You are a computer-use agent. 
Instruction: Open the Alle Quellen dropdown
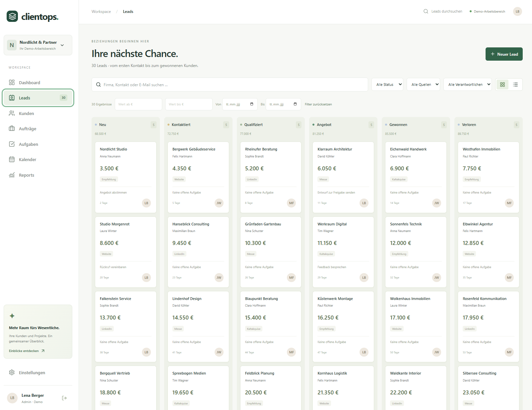tap(423, 85)
